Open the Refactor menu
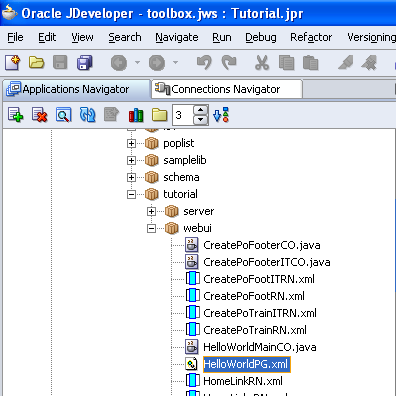The height and width of the screenshot is (396, 396). [311, 37]
